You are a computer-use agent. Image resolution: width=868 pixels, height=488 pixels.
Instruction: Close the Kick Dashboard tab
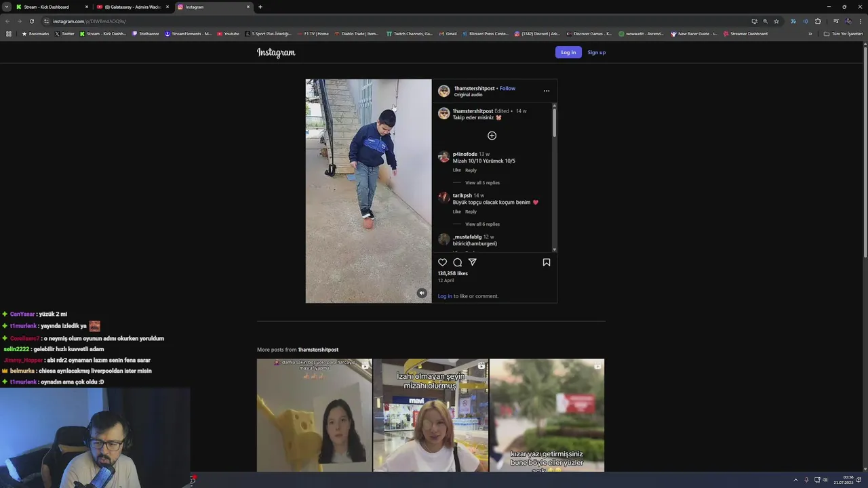[x=87, y=7]
